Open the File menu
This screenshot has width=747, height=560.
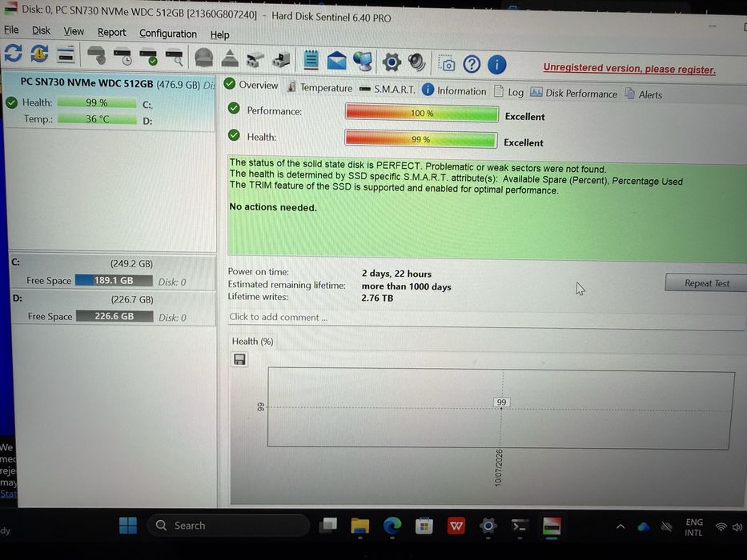[x=11, y=30]
